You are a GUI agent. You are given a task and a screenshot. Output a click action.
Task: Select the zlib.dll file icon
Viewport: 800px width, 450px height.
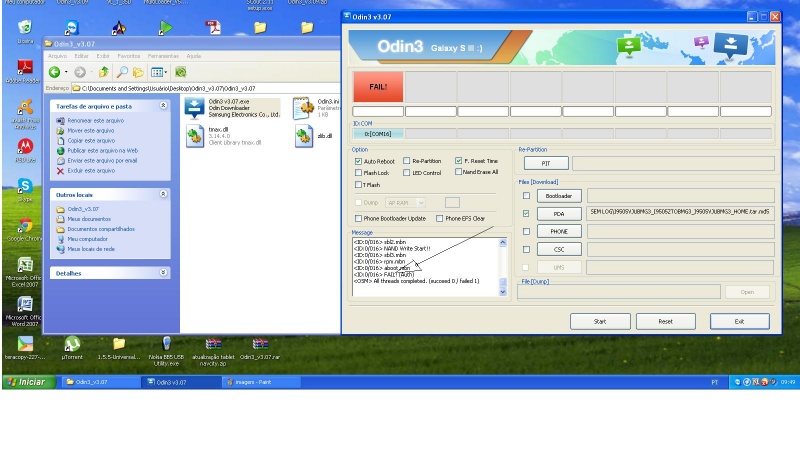[x=304, y=137]
